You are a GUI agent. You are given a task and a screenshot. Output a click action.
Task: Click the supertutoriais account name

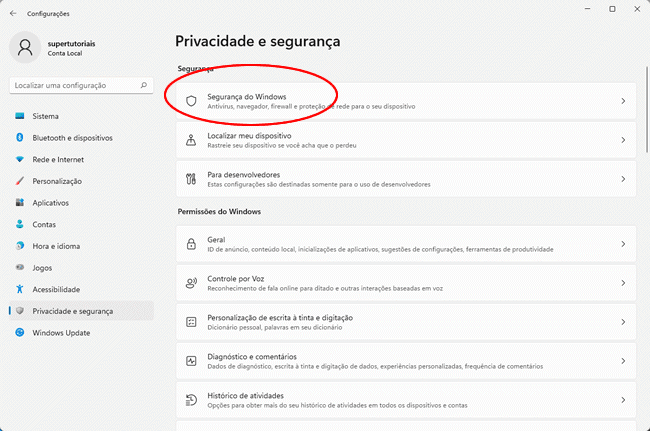71,44
